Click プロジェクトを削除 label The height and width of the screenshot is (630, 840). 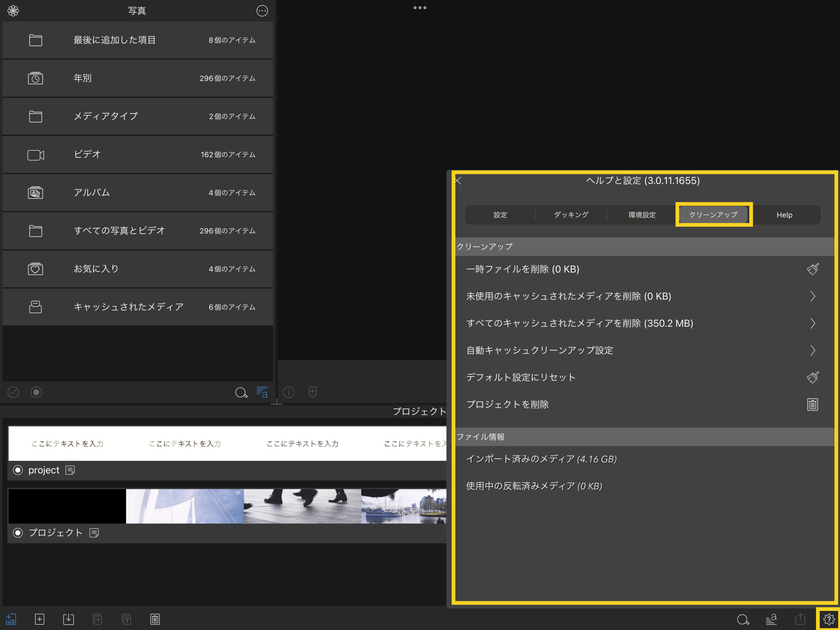pos(507,404)
